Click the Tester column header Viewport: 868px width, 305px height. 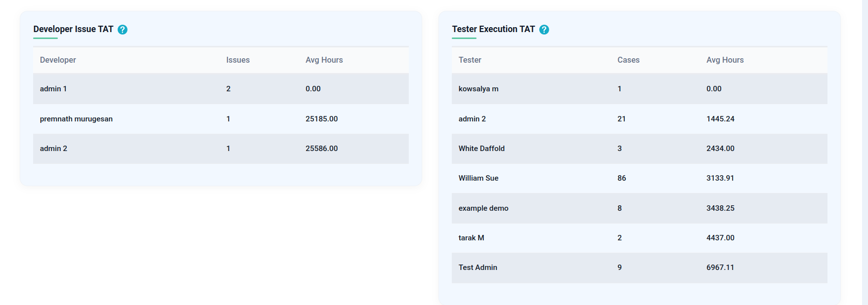470,60
